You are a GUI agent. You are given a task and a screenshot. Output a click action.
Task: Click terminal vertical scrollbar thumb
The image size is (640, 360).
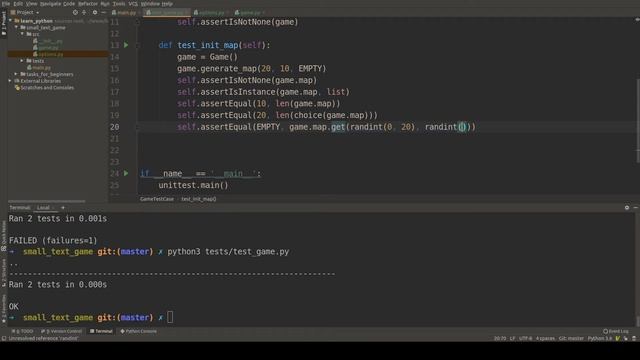click(638, 321)
